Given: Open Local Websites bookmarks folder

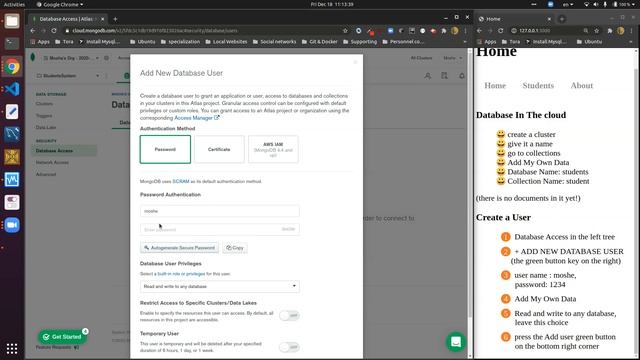Looking at the screenshot, I should click(226, 42).
